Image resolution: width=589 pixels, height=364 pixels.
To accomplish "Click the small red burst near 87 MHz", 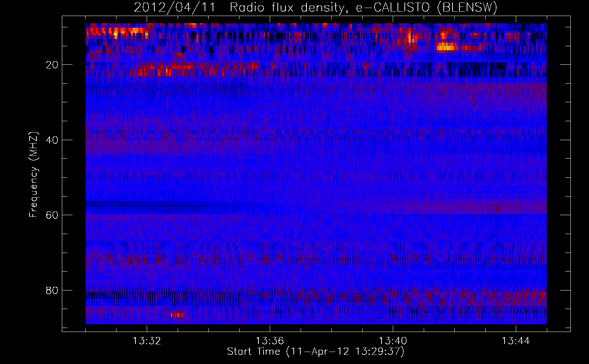I will click(177, 315).
